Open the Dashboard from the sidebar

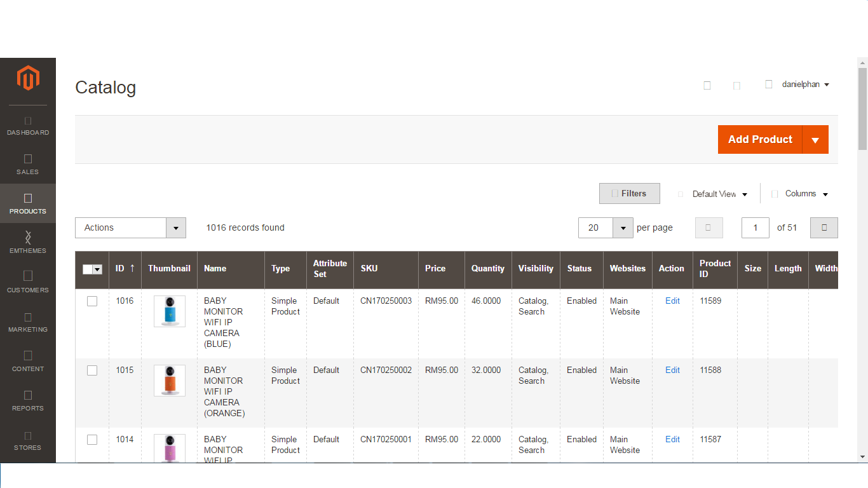click(x=28, y=126)
